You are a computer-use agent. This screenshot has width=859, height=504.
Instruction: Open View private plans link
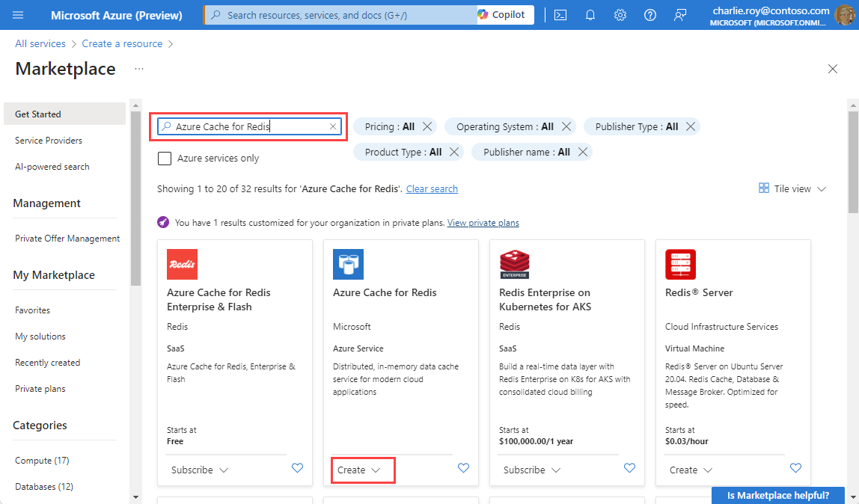click(x=483, y=222)
